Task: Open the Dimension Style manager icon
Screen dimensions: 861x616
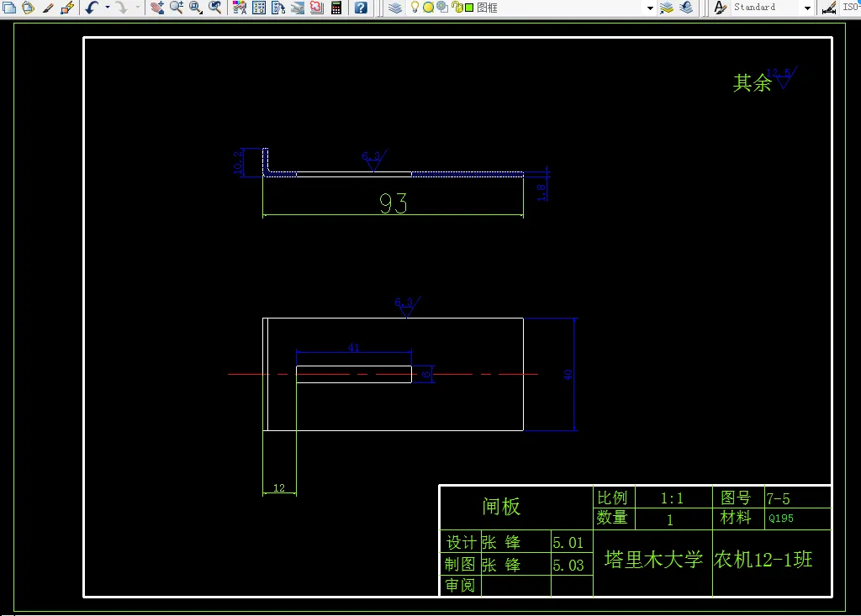Action: pyautogui.click(x=829, y=8)
